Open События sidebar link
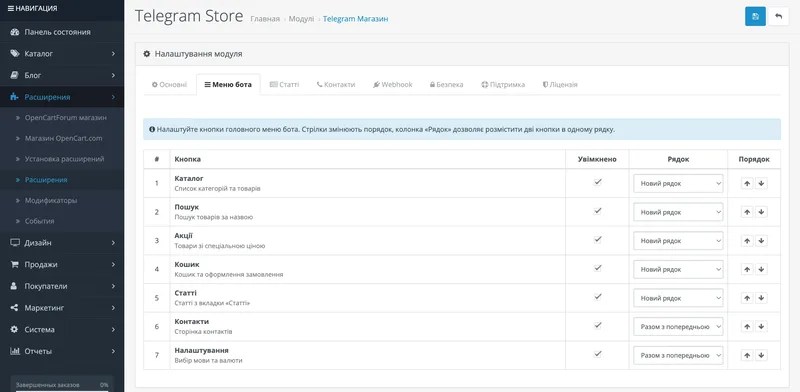 62,221
